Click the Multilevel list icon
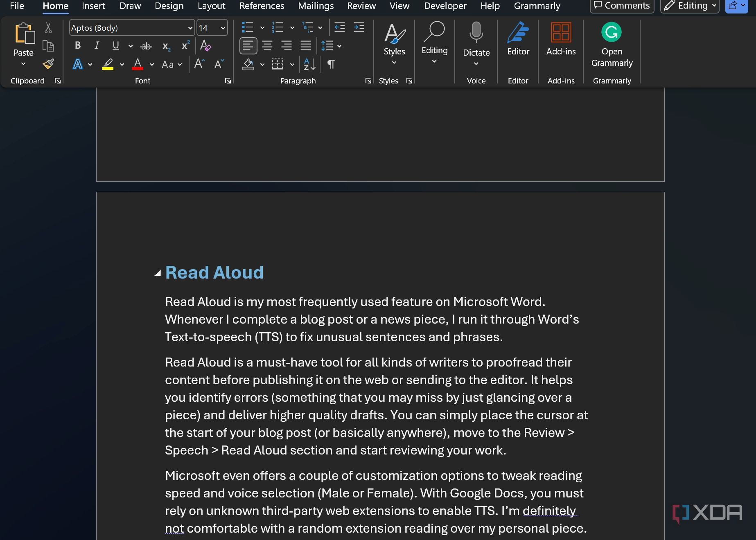The height and width of the screenshot is (540, 756). (x=307, y=27)
